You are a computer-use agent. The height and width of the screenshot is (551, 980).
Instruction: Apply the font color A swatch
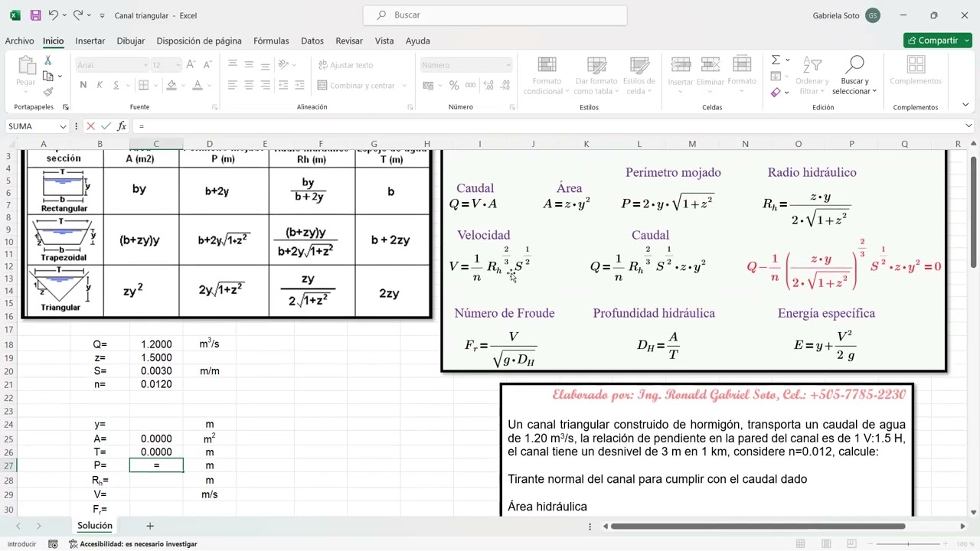tap(198, 85)
